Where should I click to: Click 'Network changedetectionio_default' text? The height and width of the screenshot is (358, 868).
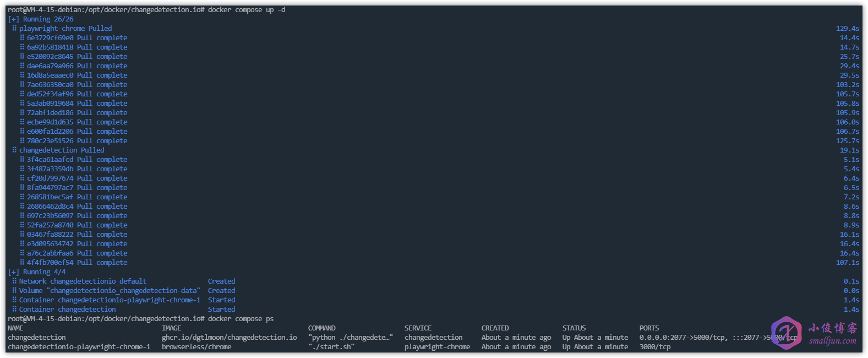coord(83,281)
